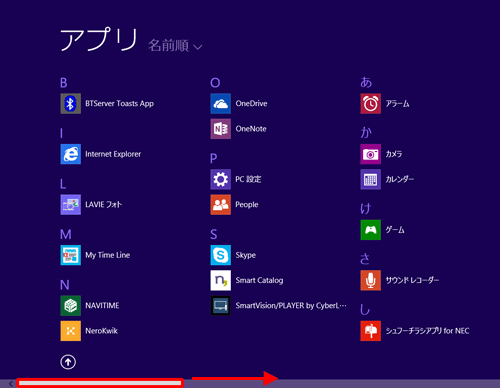The height and width of the screenshot is (388, 500).
Task: Click the か group header
Action: pos(366,133)
